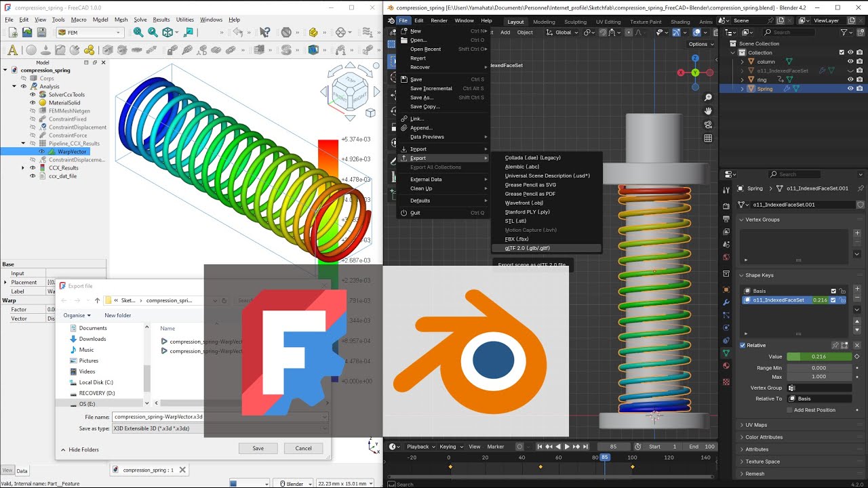868x488 pixels.
Task: Expand CCX_Results tree node
Action: (x=22, y=168)
